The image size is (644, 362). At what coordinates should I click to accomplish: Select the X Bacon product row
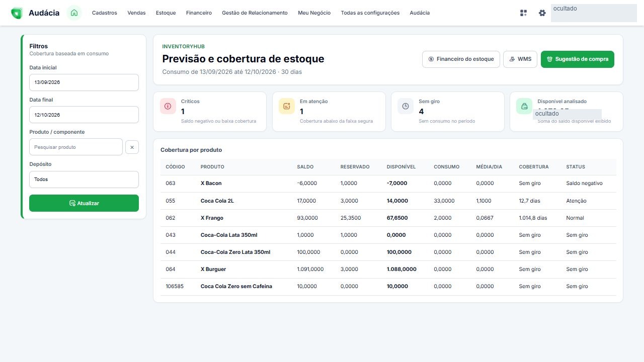(388, 184)
